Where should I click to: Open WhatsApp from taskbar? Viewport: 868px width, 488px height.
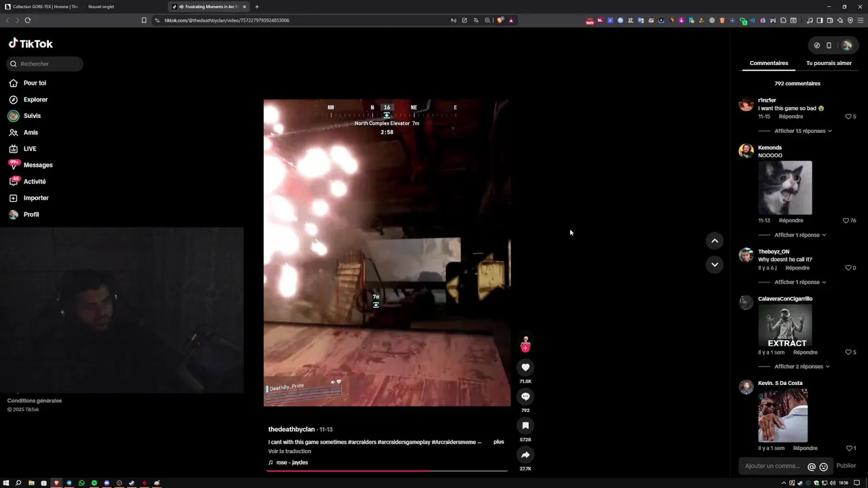[81, 483]
